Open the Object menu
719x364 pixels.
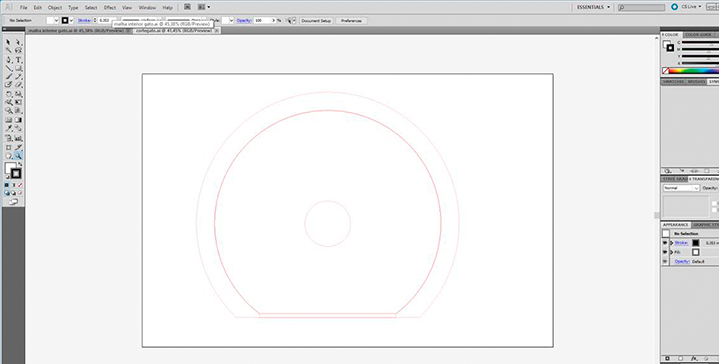click(55, 8)
